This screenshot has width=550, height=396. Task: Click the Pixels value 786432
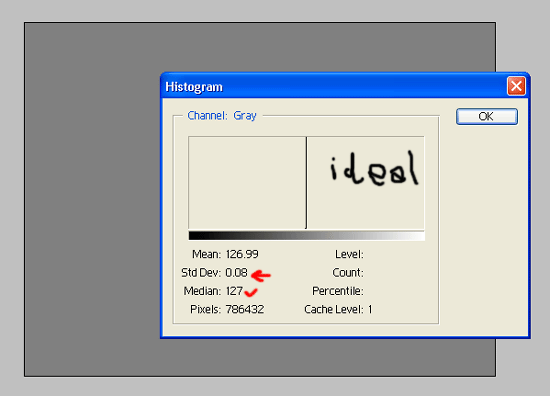pyautogui.click(x=244, y=309)
